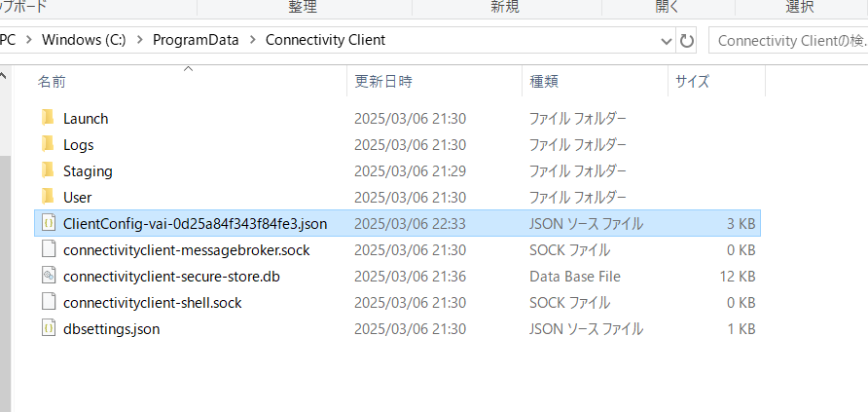
Task: Click the 新規 ribbon group label
Action: pos(505,7)
